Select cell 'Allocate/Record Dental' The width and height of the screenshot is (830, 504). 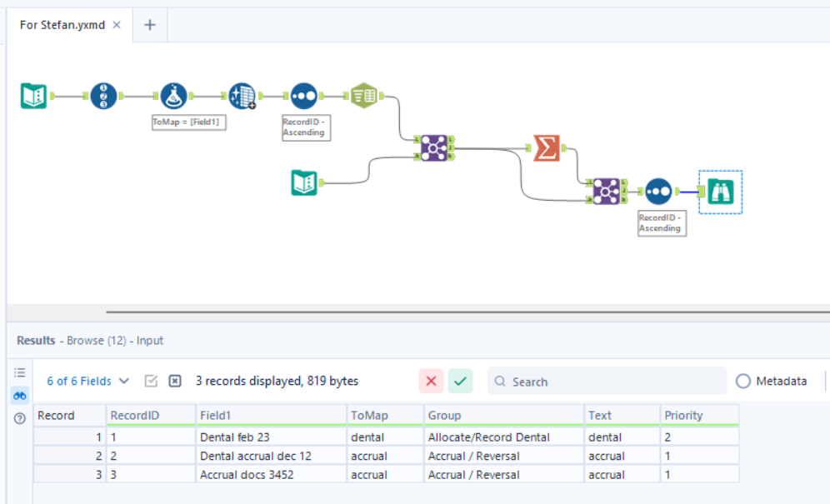click(x=504, y=437)
